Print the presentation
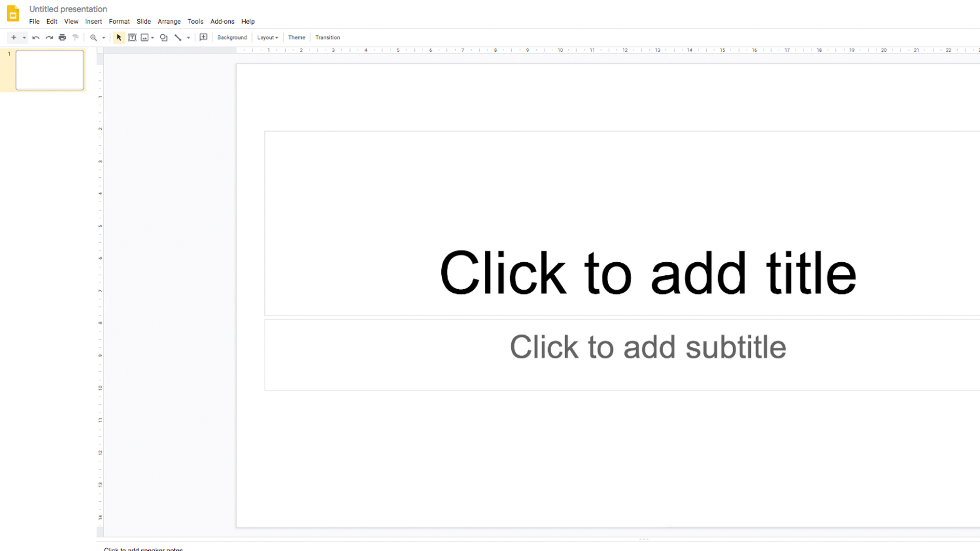The image size is (980, 551). pos(62,37)
